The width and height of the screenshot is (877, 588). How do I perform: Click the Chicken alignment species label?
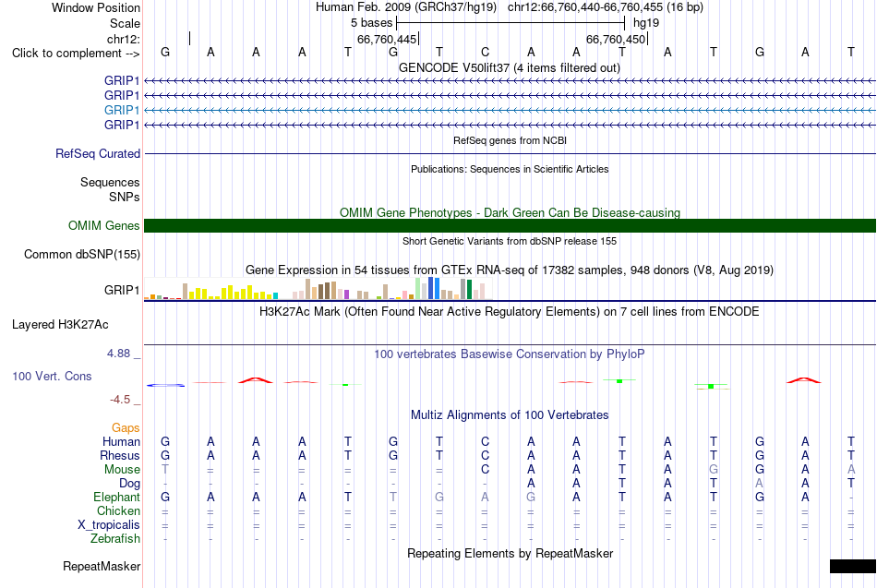118,511
